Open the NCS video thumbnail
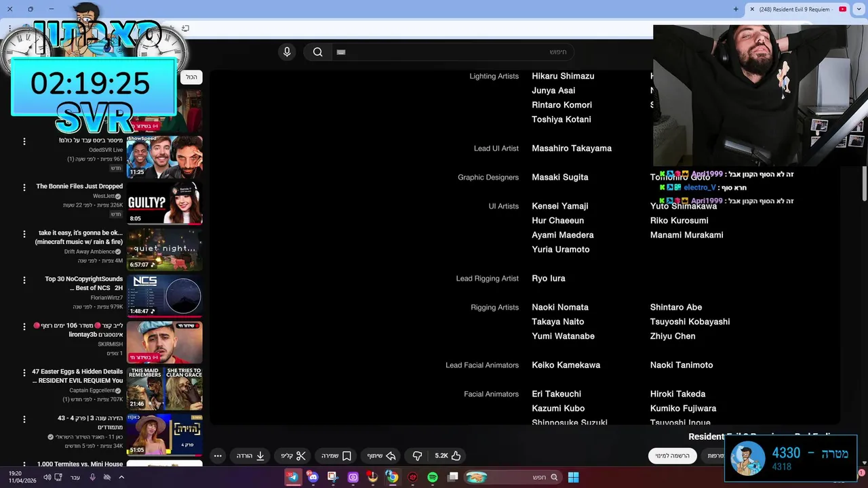The width and height of the screenshot is (868, 488). (164, 296)
